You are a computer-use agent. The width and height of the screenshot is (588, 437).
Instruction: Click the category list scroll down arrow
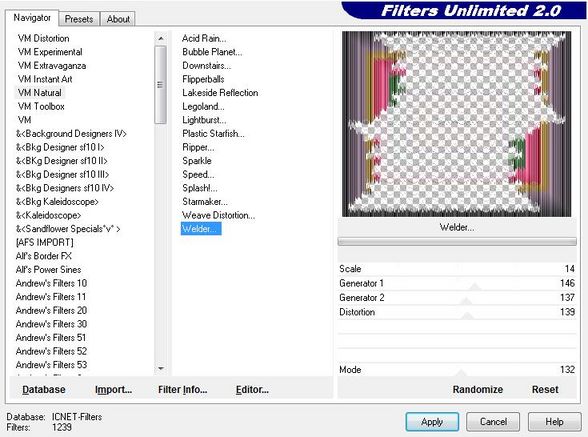click(160, 368)
